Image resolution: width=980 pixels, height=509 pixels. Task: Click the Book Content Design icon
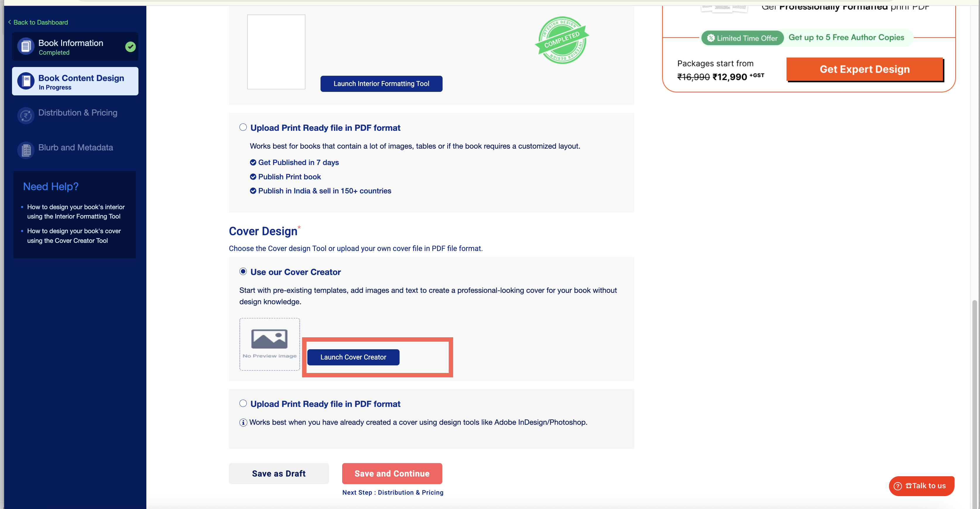tap(25, 81)
